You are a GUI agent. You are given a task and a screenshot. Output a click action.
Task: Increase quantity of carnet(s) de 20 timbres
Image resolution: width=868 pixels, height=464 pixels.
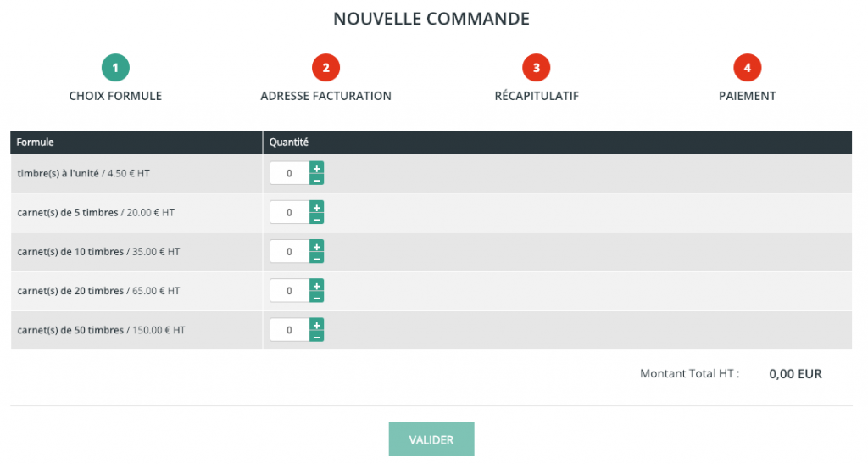[x=316, y=285]
